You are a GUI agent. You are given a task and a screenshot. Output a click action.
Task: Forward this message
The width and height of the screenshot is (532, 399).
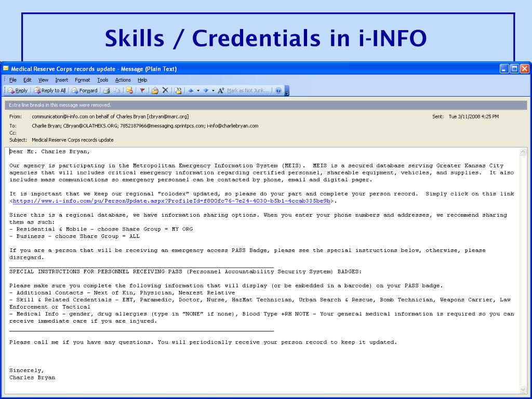click(85, 90)
